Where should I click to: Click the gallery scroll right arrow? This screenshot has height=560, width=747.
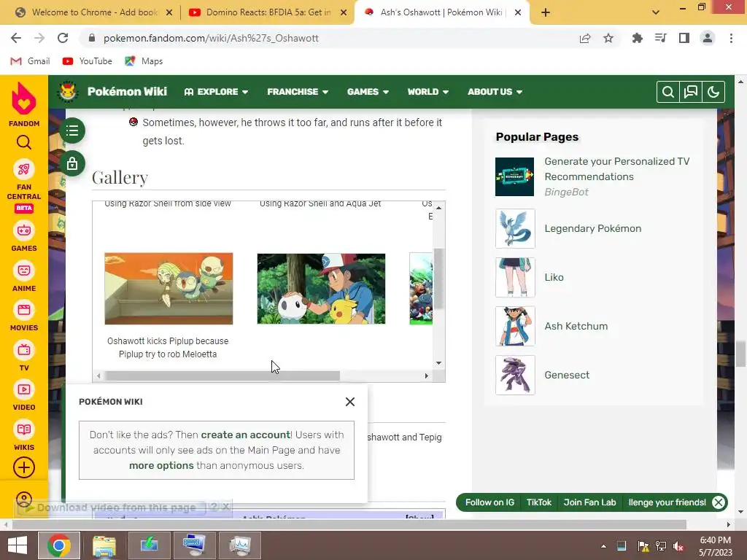coord(426,376)
